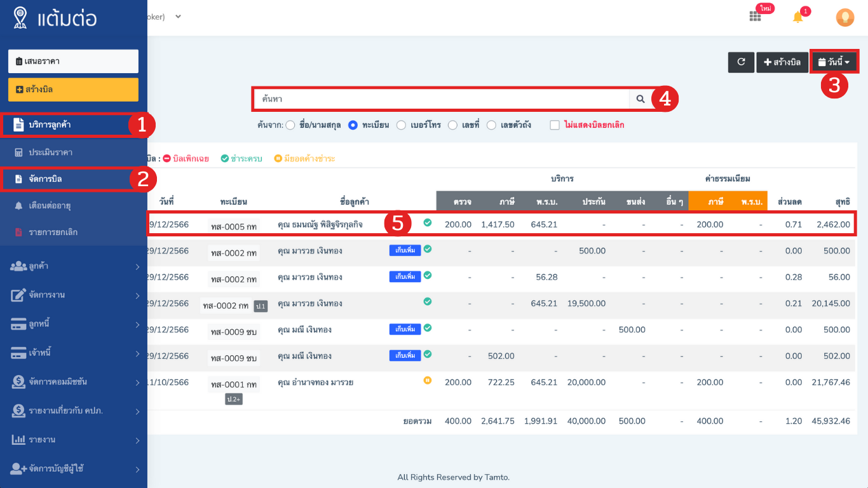868x488 pixels.
Task: Click the dark สร้างบิล button at top
Action: point(782,62)
